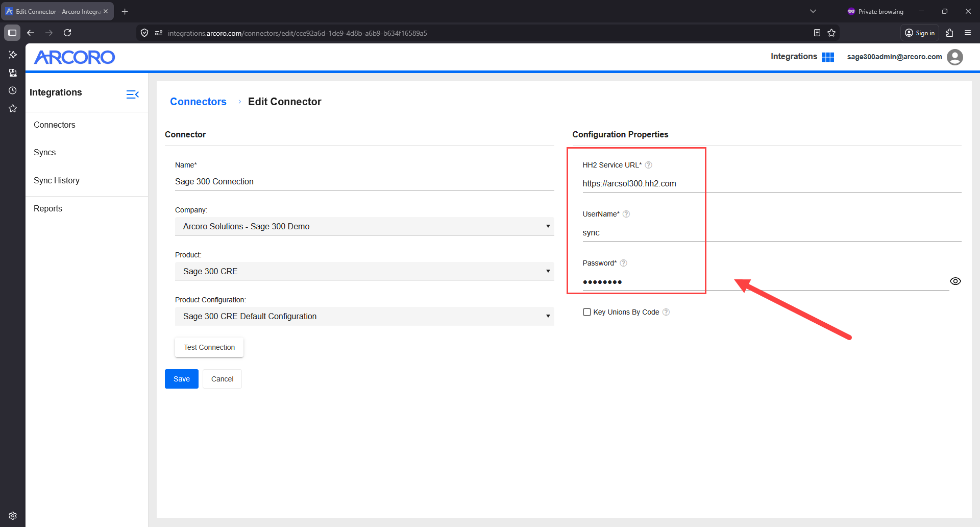Open Reports in sidebar
The image size is (980, 527).
48,209
